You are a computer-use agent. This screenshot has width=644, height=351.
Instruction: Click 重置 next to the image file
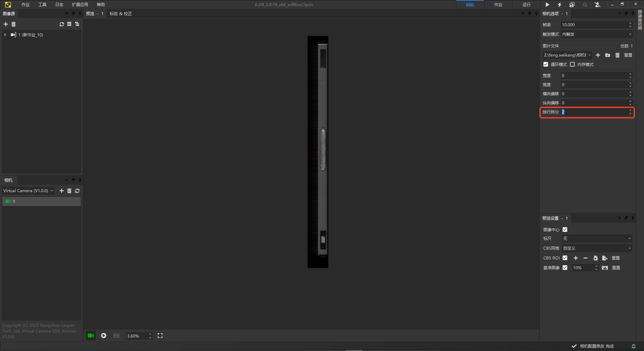point(628,55)
